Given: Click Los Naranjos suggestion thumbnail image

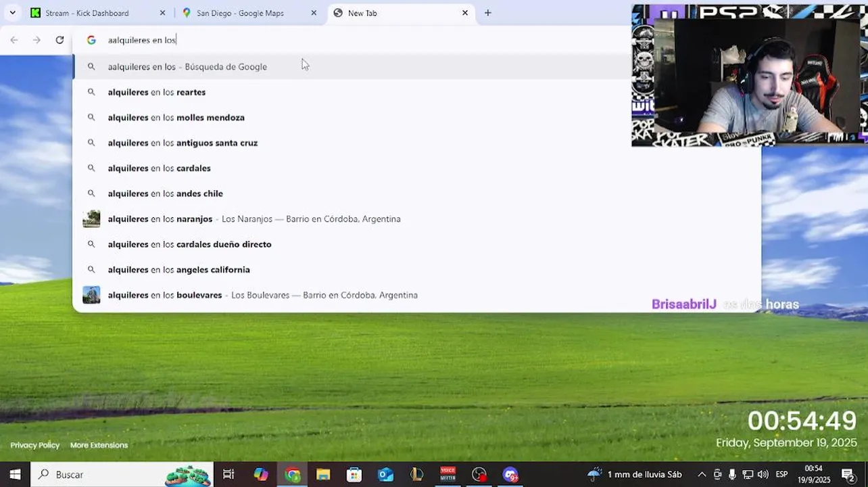Looking at the screenshot, I should coord(91,218).
